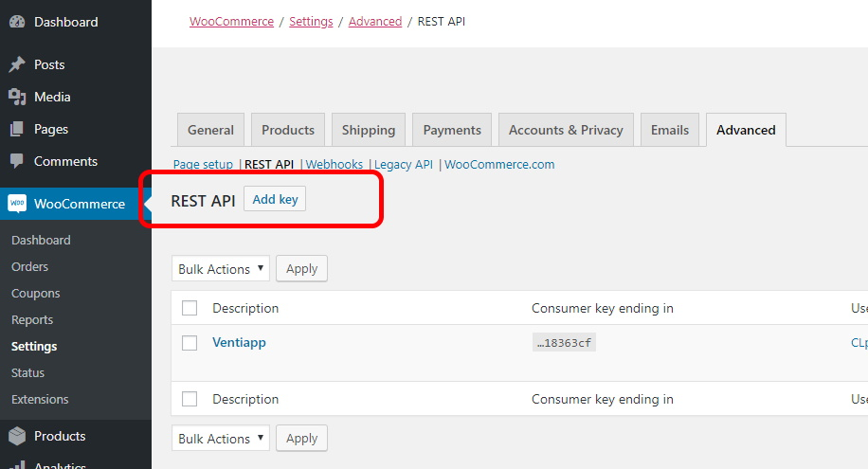Click the Products box icon in sidebar
The height and width of the screenshot is (469, 868).
(17, 436)
